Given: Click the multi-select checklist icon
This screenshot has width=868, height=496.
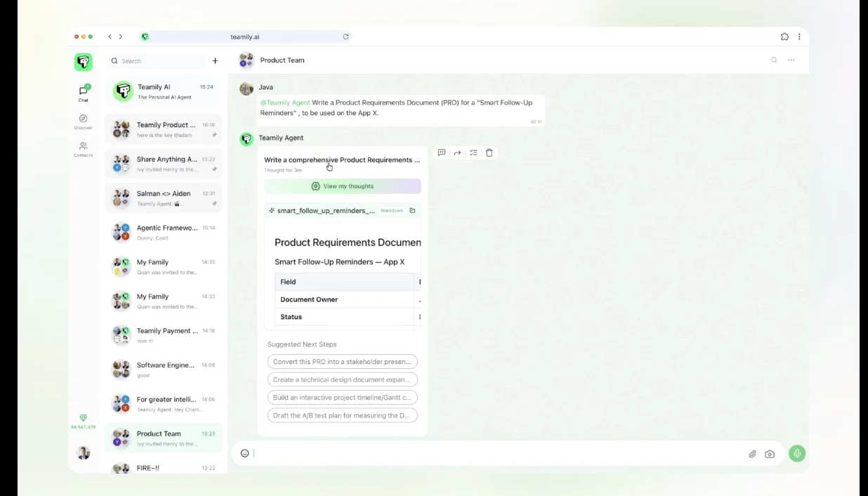Looking at the screenshot, I should point(473,152).
